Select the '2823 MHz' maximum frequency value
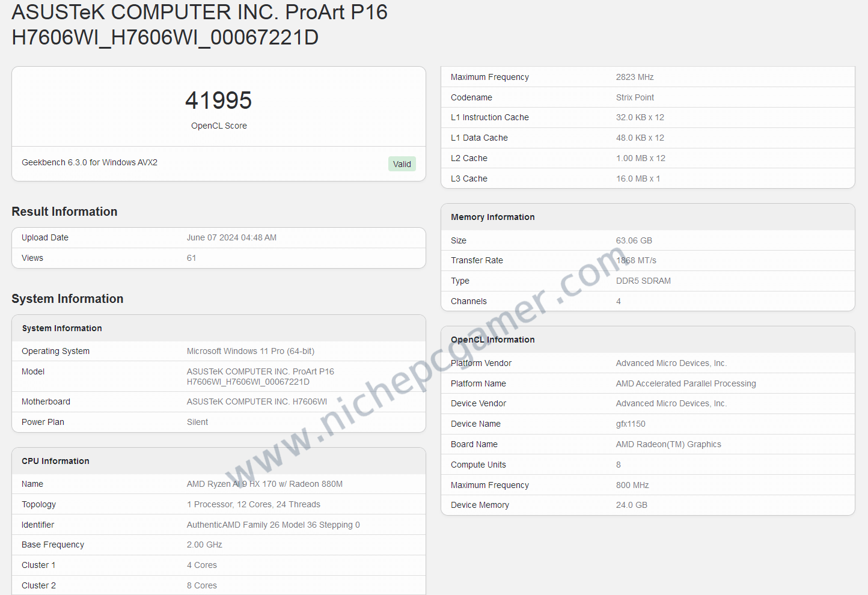The height and width of the screenshot is (595, 868). tap(635, 77)
